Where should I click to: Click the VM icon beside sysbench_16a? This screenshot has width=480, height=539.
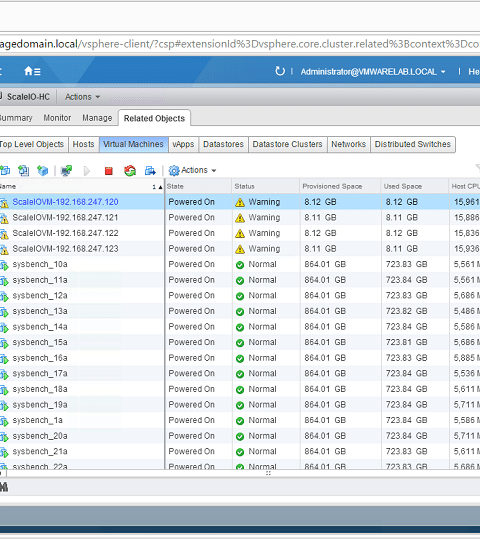point(4,359)
